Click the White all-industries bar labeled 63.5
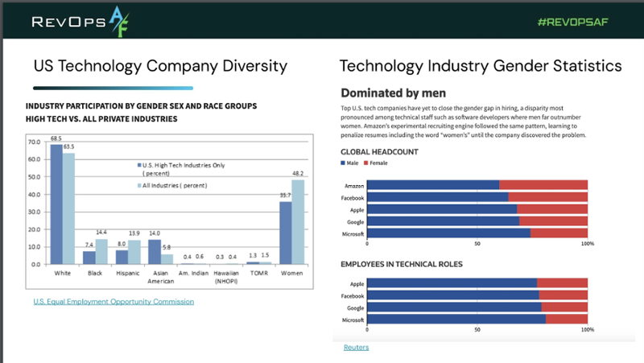Viewport: 644px width, 363px height. point(68,208)
